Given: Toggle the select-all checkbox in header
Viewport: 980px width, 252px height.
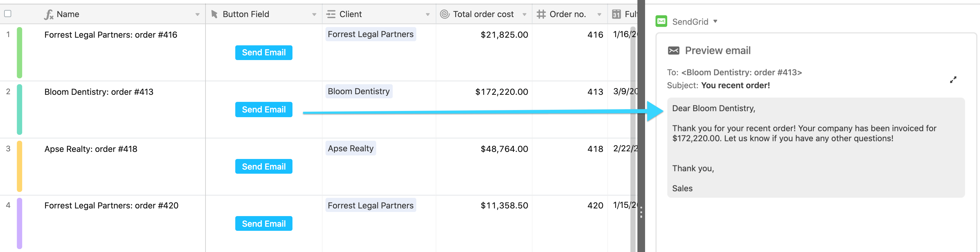Looking at the screenshot, I should tap(8, 14).
